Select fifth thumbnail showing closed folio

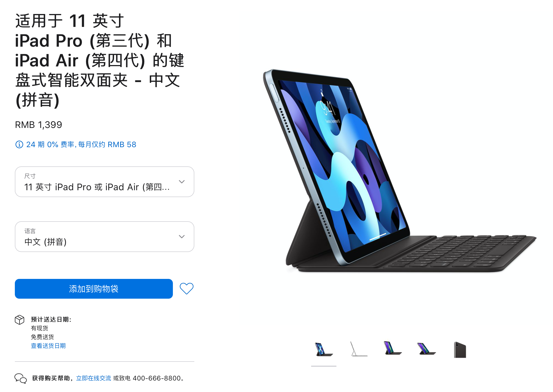point(460,349)
